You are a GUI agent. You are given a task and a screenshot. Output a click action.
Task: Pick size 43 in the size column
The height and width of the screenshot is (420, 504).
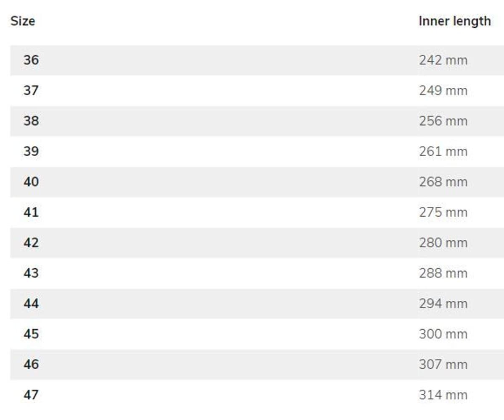pos(31,273)
